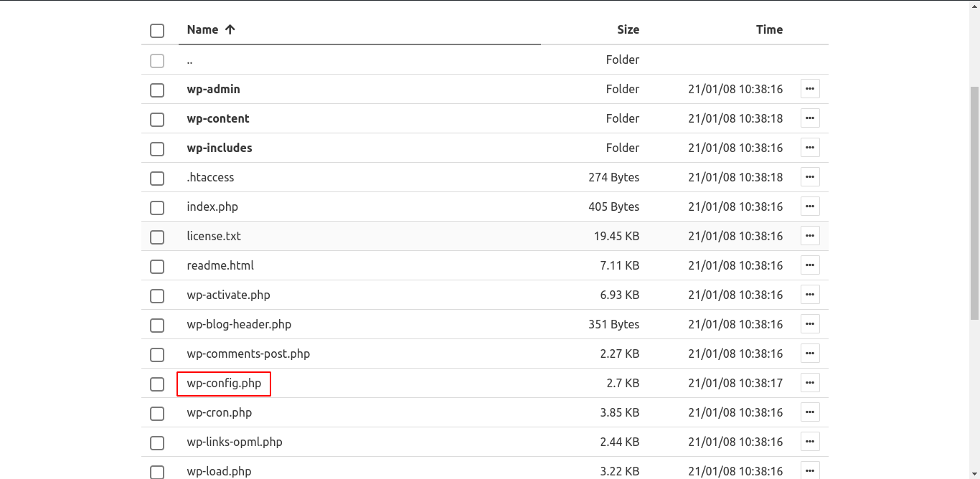Open the more options menu for wp-activate.php
980x479 pixels.
(810, 295)
